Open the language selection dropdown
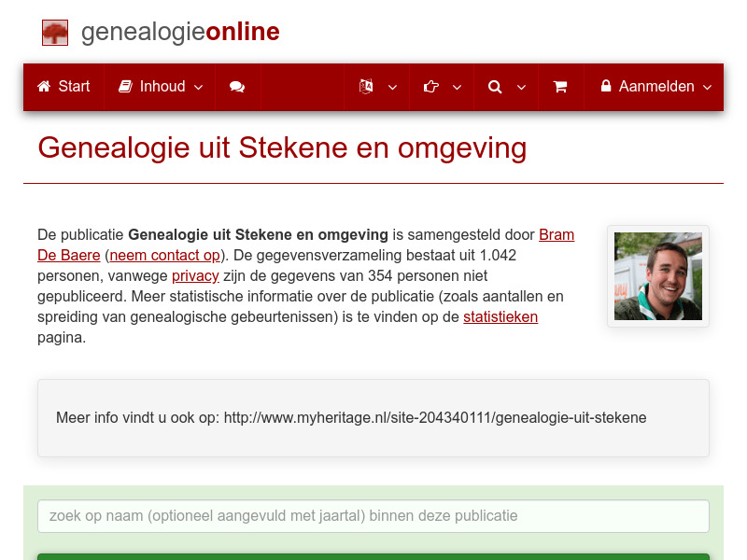The image size is (747, 560). click(x=392, y=89)
